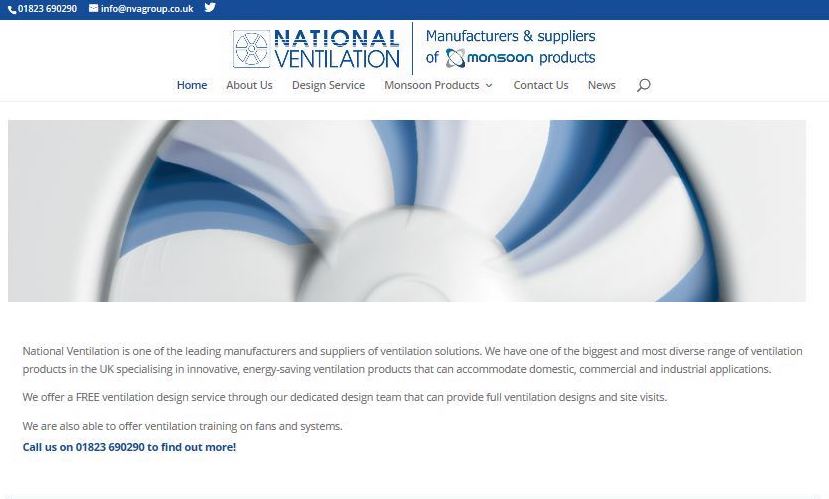Screen dimensions: 829x499
Task: Click the NATIONAL VENTILATION wordmark
Action: point(336,49)
